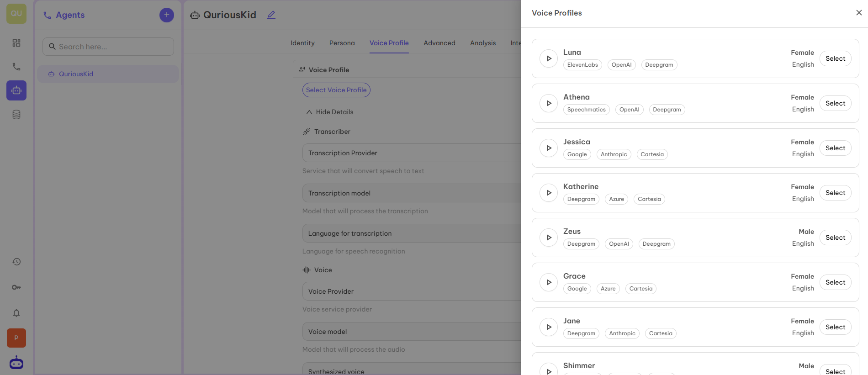Switch to the Persona tab
Viewport: 868px width, 375px height.
point(342,43)
